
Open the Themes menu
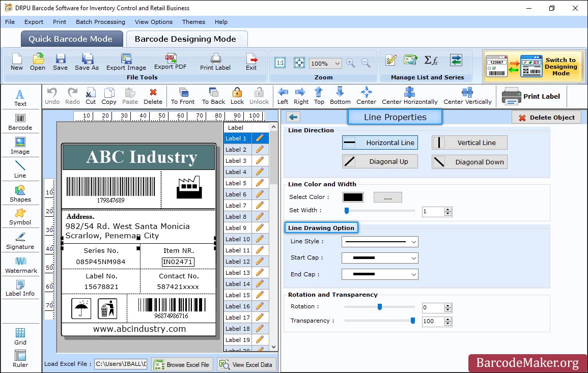(x=193, y=22)
